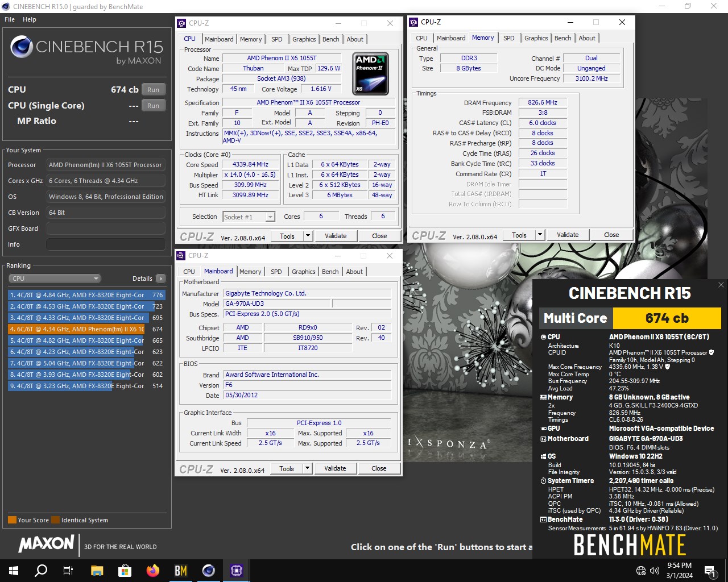Screen dimensions: 728x582
Task: Select ranking row 1 FX-8320E 4.84 GHz
Action: coord(86,295)
